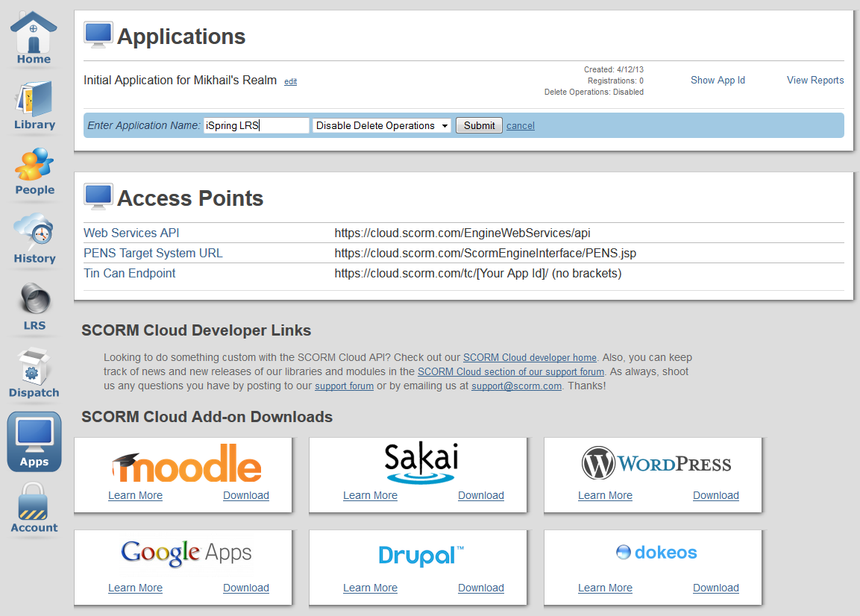Submit the new application name
860x616 pixels.
(479, 125)
